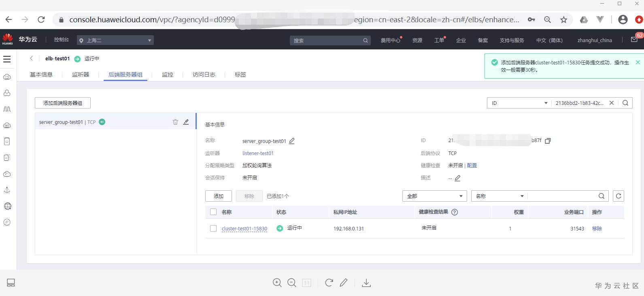
Task: Edit the name field pencil icon in basic info
Action: coord(292,141)
